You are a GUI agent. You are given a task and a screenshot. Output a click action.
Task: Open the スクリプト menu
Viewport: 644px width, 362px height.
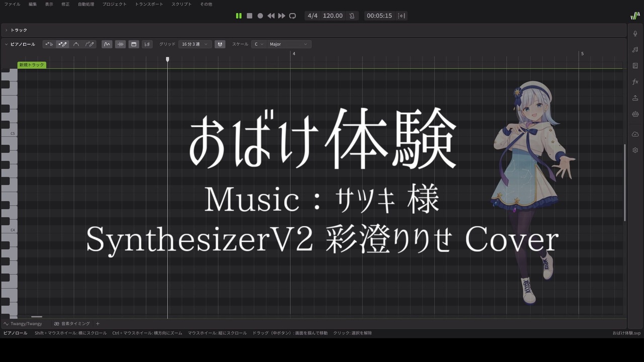click(182, 4)
